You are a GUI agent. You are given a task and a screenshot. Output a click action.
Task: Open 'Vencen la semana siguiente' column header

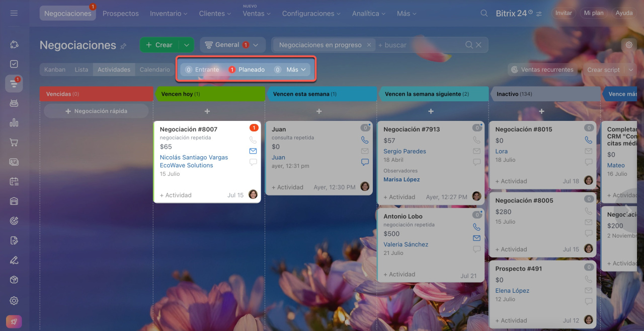coord(433,94)
